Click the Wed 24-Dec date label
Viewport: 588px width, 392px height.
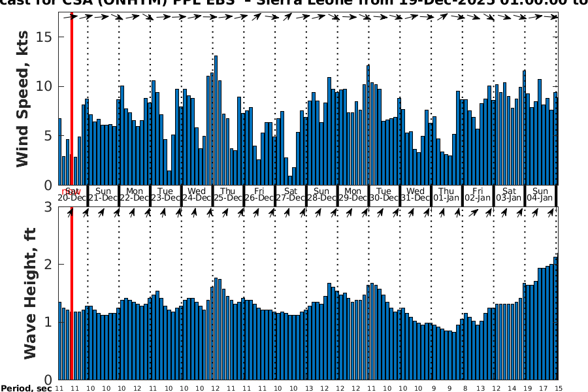(x=197, y=194)
